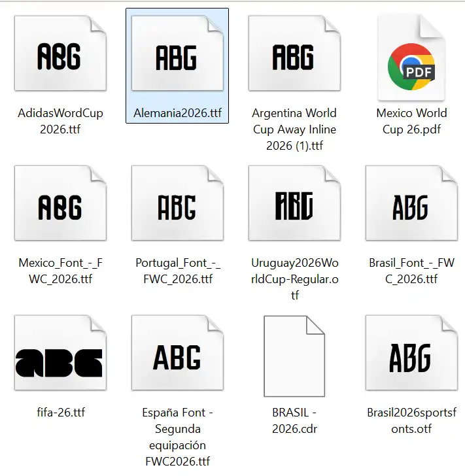This screenshot has height=476, width=465.
Task: Select the AdidasWordCup 2026.ttf font file icon
Action: pyautogui.click(x=60, y=54)
